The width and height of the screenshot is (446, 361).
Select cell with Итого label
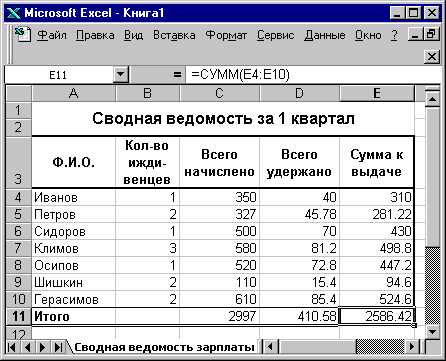tap(73, 316)
